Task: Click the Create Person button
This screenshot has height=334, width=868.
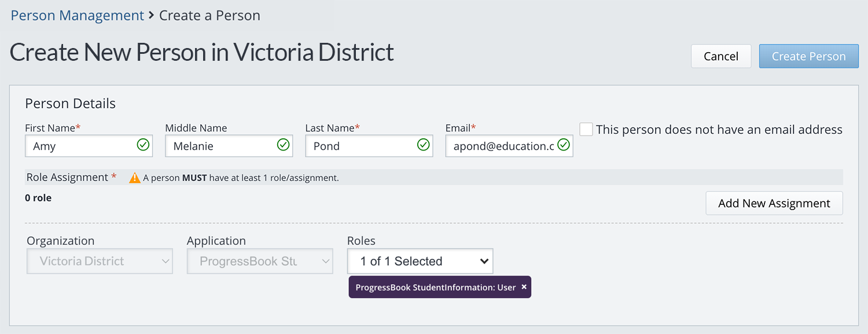Action: click(808, 56)
